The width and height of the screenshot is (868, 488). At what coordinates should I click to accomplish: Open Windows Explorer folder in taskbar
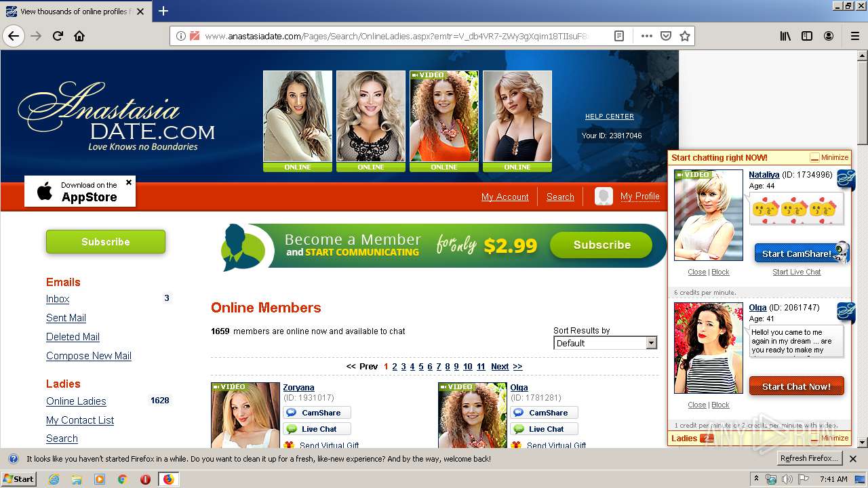77,479
